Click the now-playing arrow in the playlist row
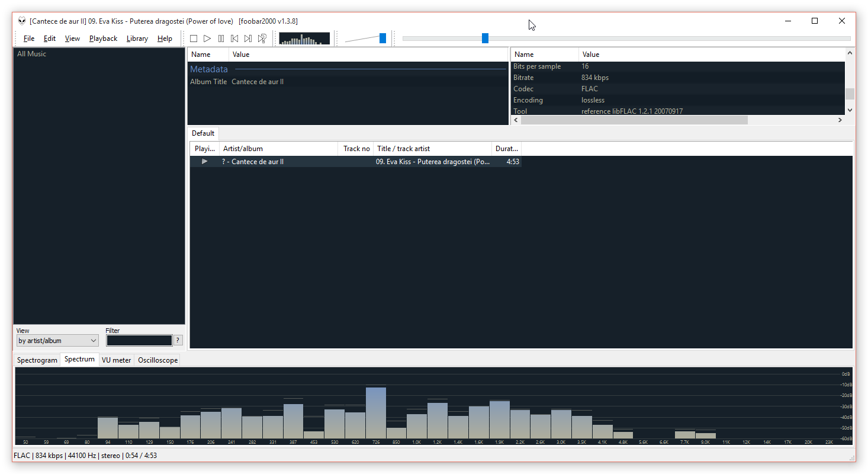 pyautogui.click(x=205, y=162)
